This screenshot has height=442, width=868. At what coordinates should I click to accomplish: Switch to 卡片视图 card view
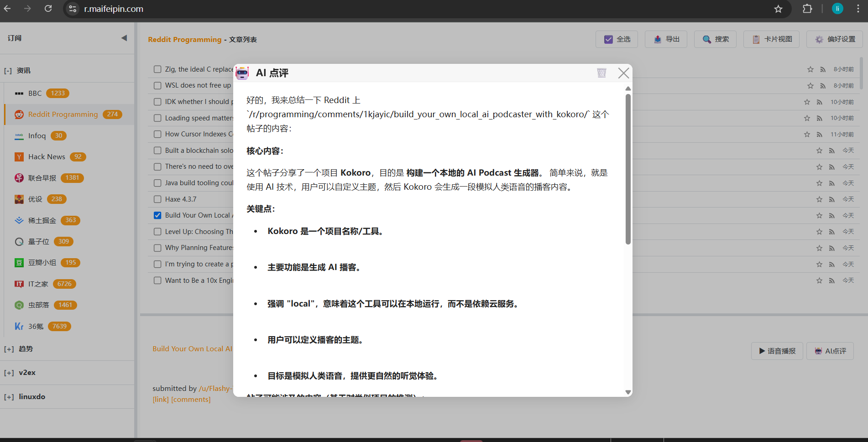pos(772,39)
